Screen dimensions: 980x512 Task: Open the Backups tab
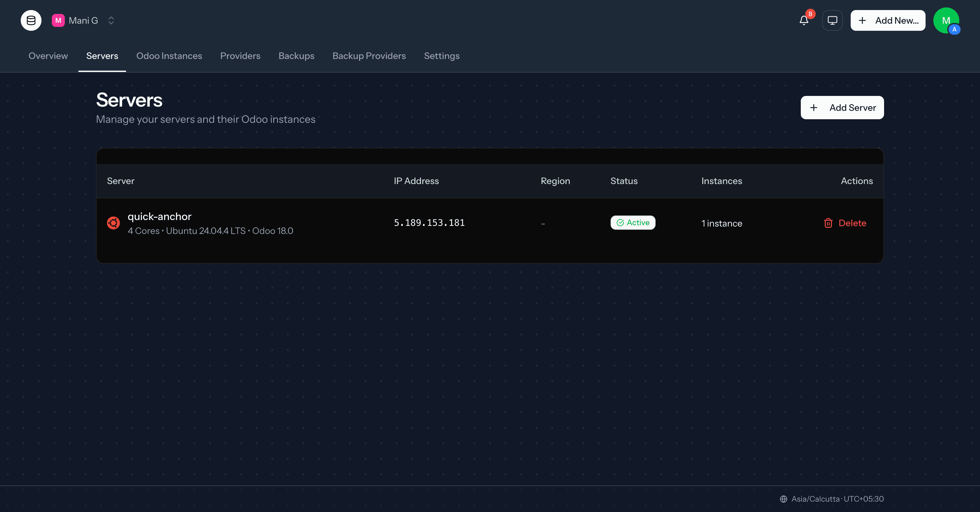[x=296, y=56]
